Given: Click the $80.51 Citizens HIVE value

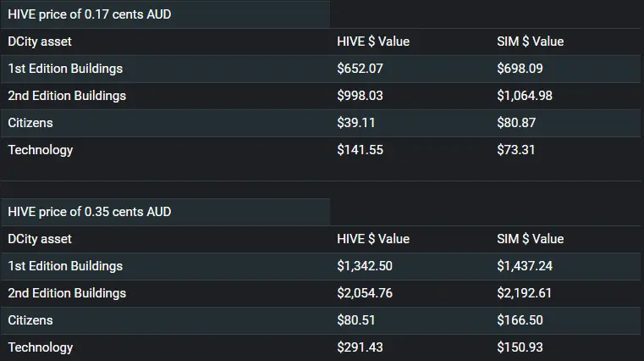Looking at the screenshot, I should [x=356, y=320].
